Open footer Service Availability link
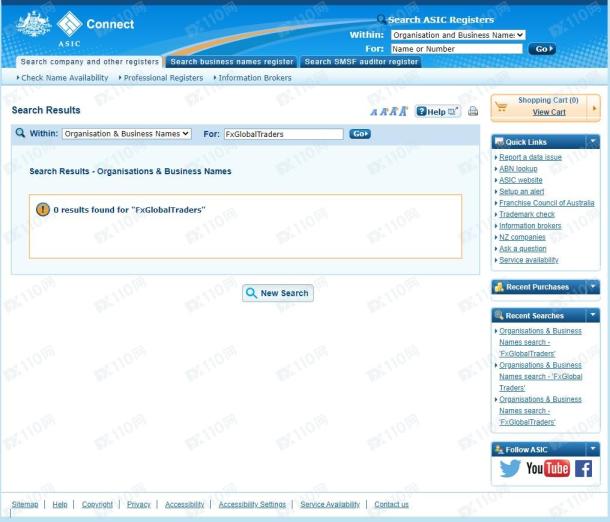 [x=330, y=504]
